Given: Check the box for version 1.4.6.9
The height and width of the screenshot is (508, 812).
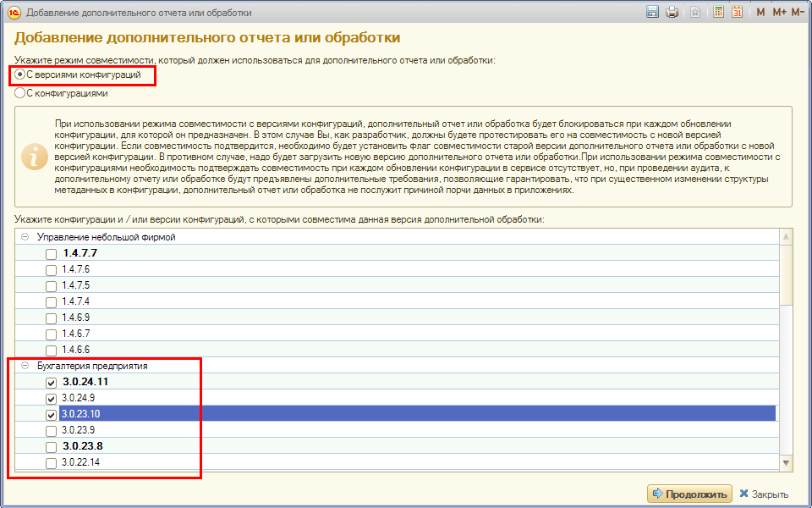Looking at the screenshot, I should tap(51, 318).
